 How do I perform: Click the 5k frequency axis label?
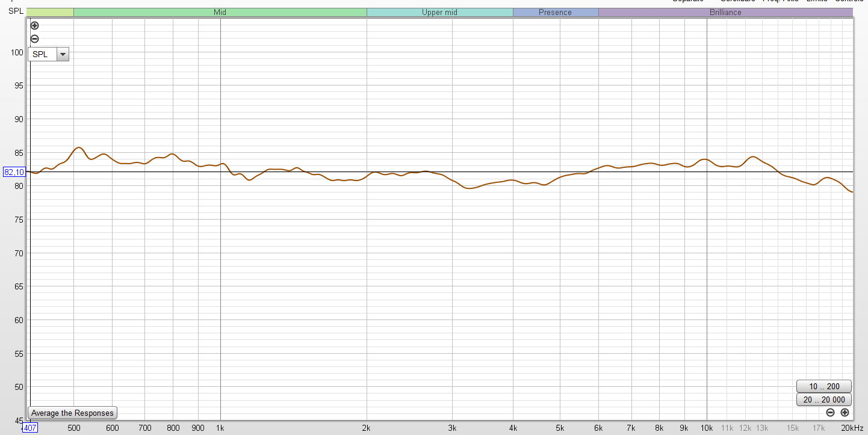(x=560, y=428)
